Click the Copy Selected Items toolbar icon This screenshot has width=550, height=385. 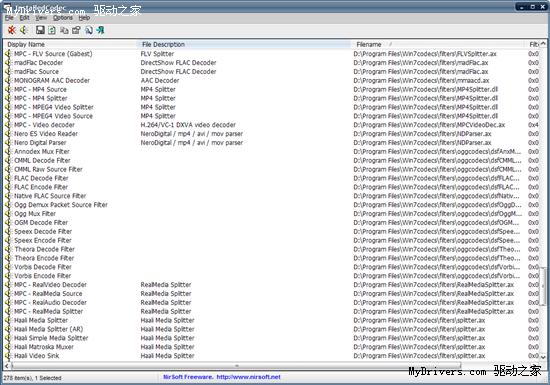64,30
